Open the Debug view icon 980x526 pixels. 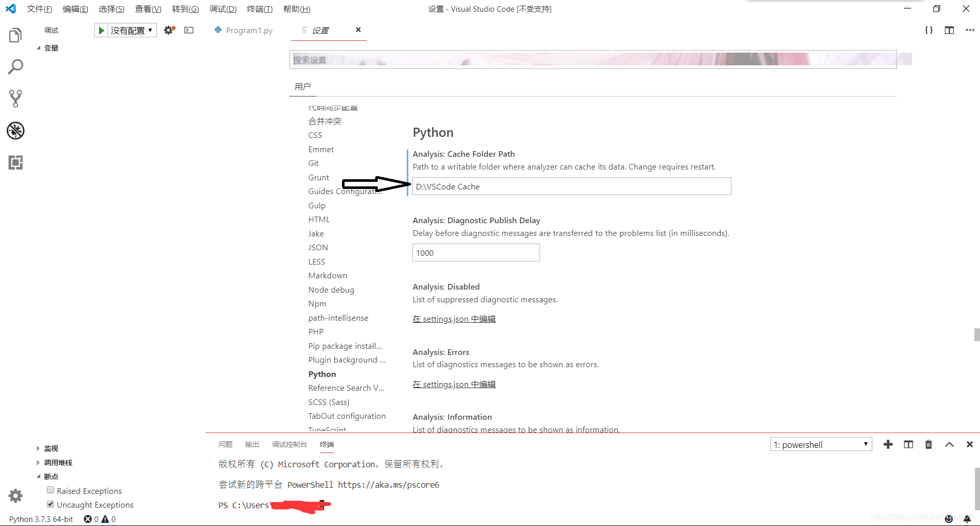coord(15,131)
